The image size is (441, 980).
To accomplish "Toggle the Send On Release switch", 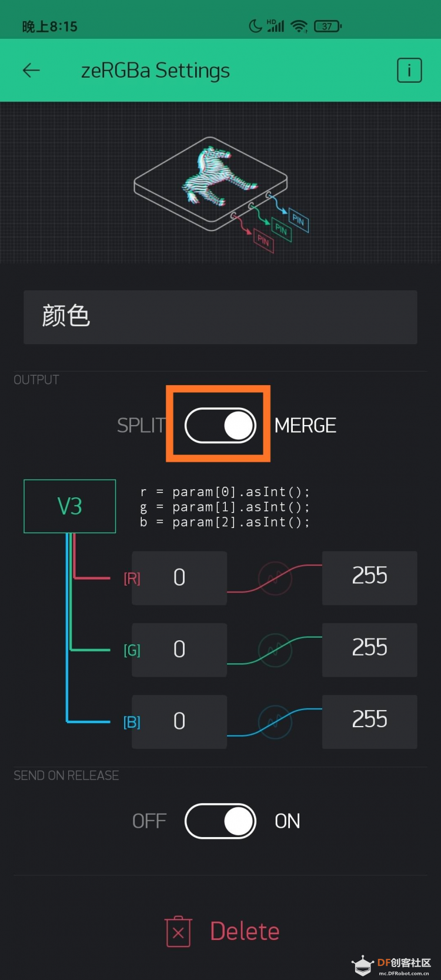I will (x=220, y=821).
